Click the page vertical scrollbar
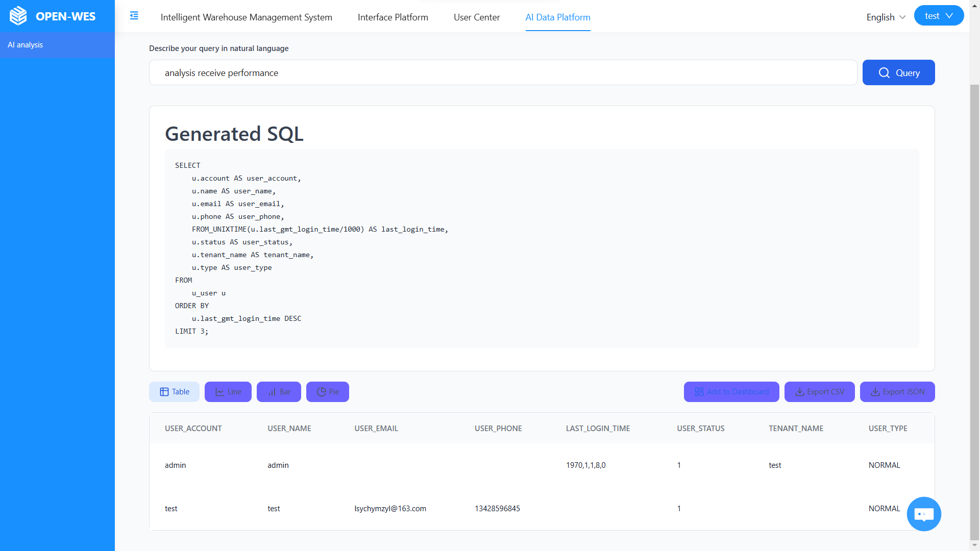The image size is (980, 551). point(974,311)
